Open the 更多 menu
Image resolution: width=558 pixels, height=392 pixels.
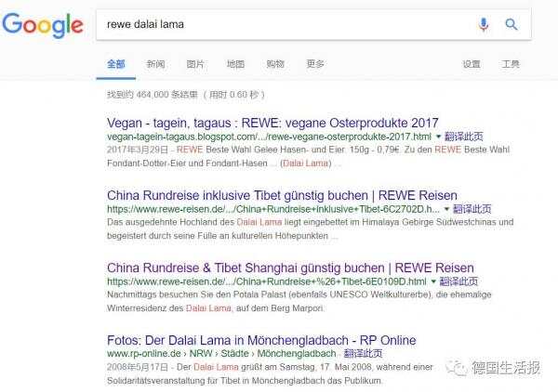tap(315, 64)
